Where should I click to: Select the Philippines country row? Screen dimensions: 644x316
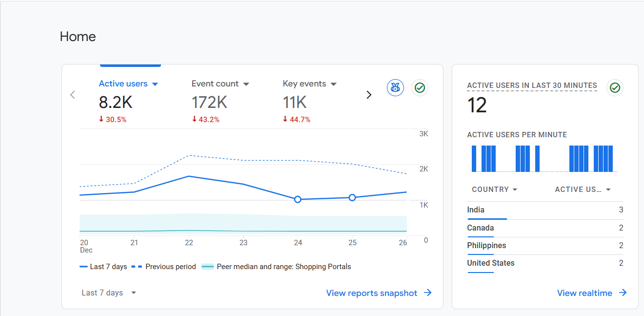point(544,246)
